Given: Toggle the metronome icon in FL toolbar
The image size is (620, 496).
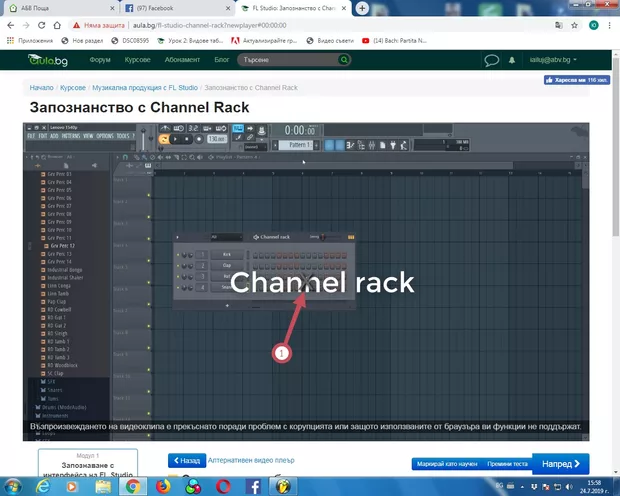Looking at the screenshot, I should pyautogui.click(x=164, y=129).
